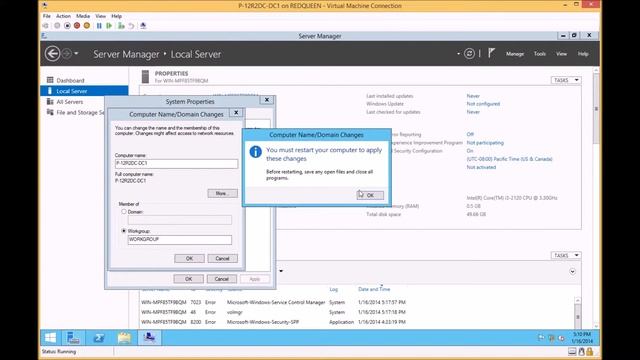Close the restart prompt dialog's parent Computer Name window
The width and height of the screenshot is (640, 360).
point(236,113)
